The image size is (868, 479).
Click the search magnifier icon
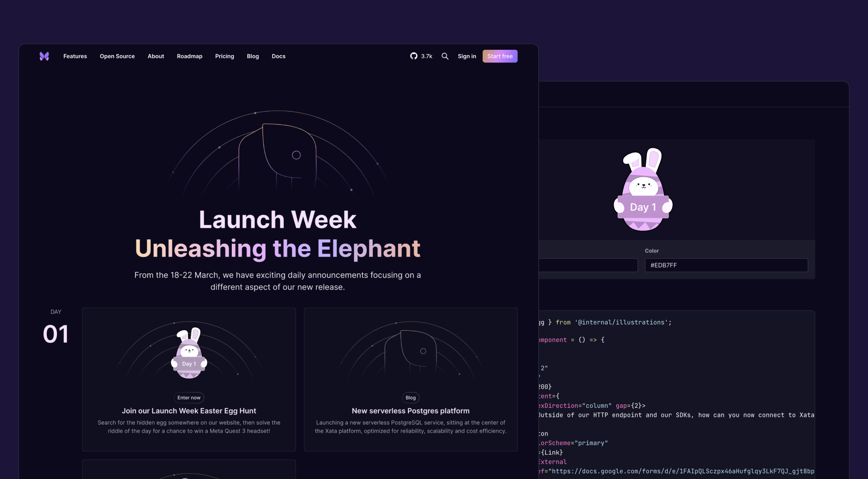point(445,56)
